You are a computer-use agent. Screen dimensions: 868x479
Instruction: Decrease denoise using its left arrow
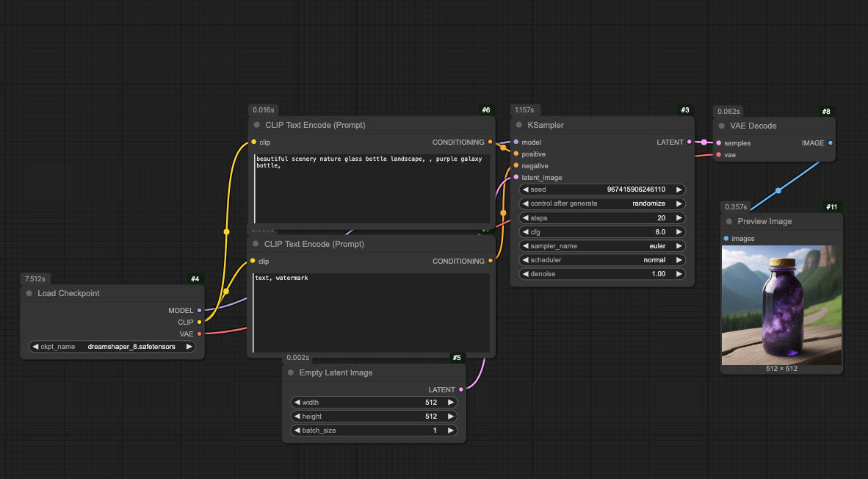click(x=525, y=274)
